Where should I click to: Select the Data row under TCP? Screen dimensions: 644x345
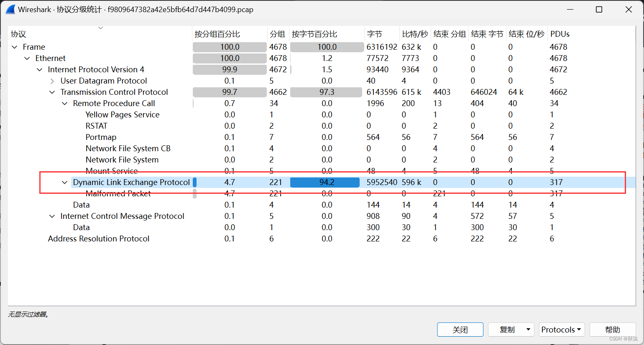pyautogui.click(x=322, y=205)
